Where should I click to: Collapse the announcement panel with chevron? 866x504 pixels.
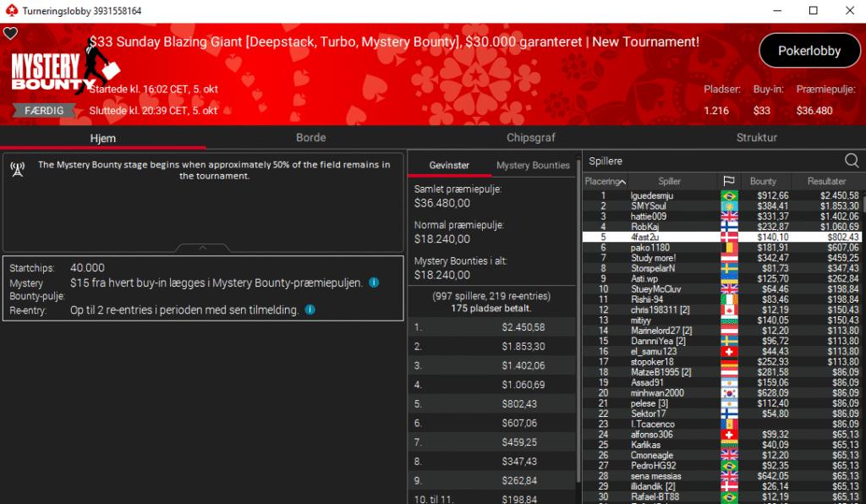(x=203, y=248)
